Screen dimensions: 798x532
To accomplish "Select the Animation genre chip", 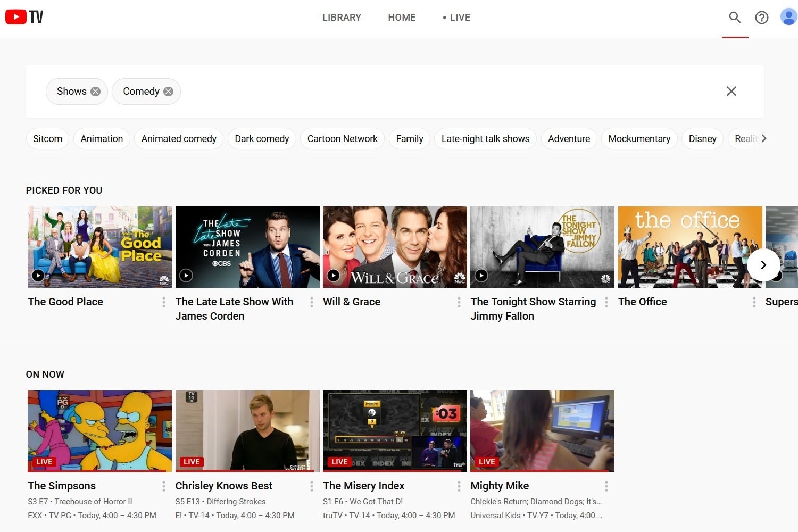I will [x=102, y=139].
